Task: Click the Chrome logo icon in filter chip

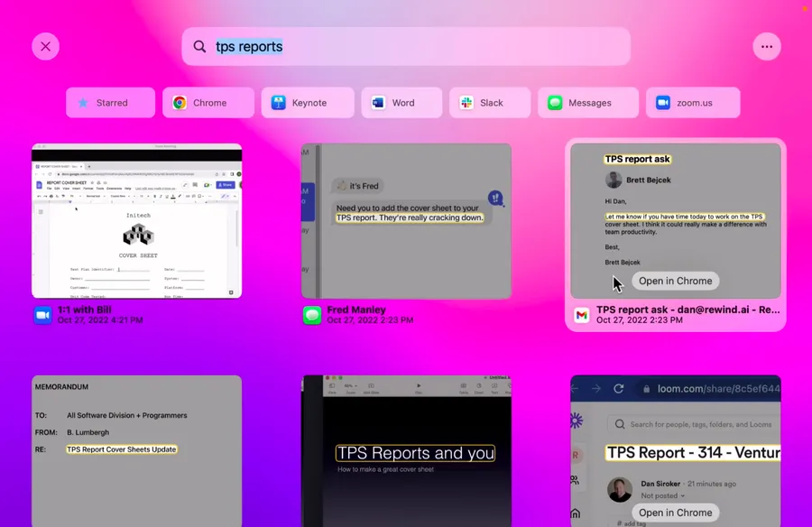Action: [x=180, y=103]
